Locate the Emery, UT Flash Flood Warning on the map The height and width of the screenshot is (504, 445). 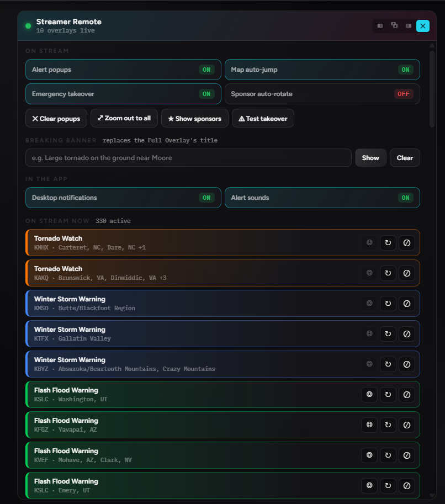[369, 486]
